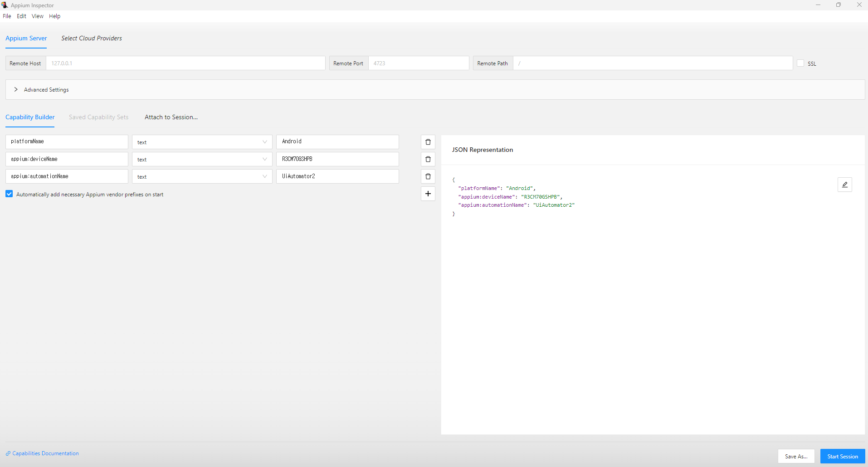Click the platformName name field
The height and width of the screenshot is (467, 868).
tap(67, 141)
